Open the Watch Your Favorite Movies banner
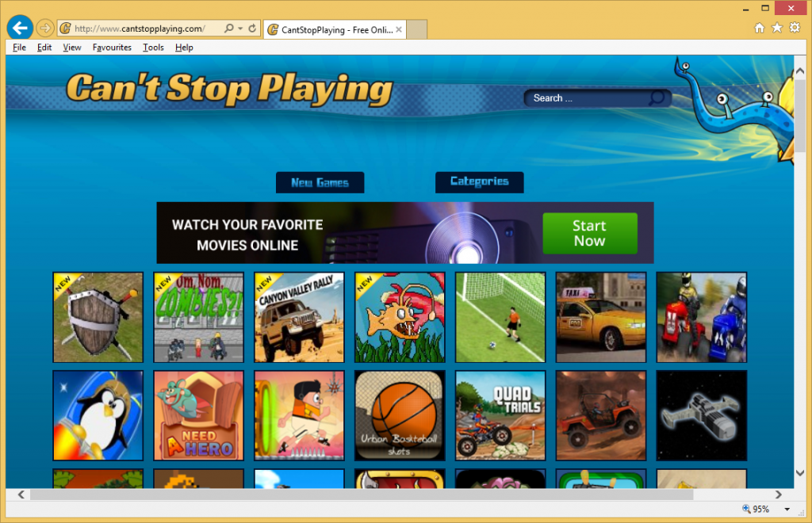The image size is (812, 523). click(405, 233)
